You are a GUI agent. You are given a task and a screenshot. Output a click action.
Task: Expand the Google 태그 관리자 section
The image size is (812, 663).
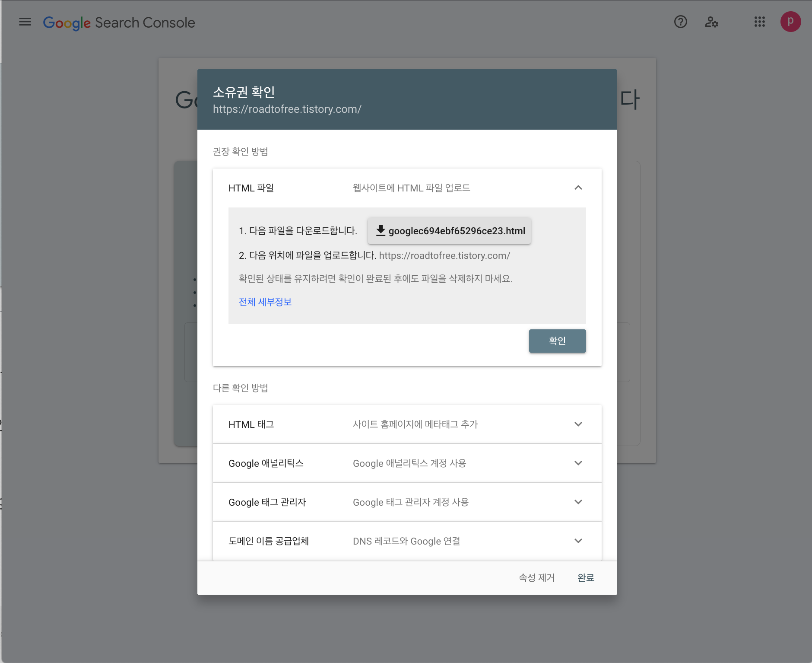point(578,502)
